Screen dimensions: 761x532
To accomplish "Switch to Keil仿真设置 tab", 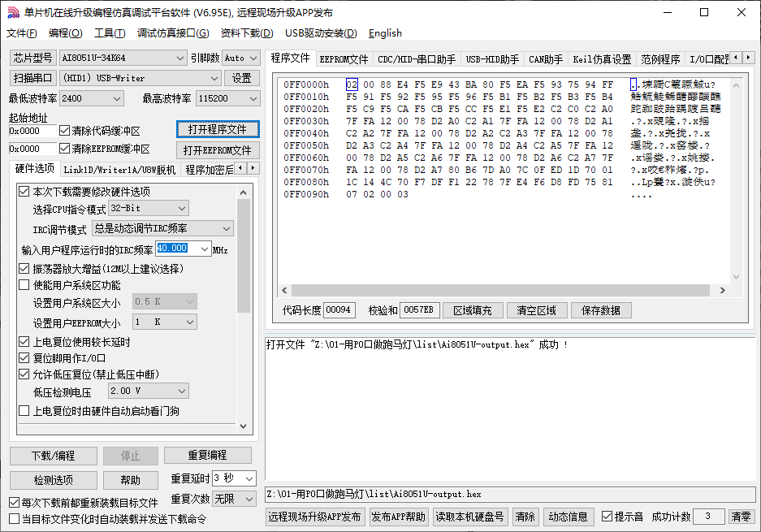I will 603,59.
